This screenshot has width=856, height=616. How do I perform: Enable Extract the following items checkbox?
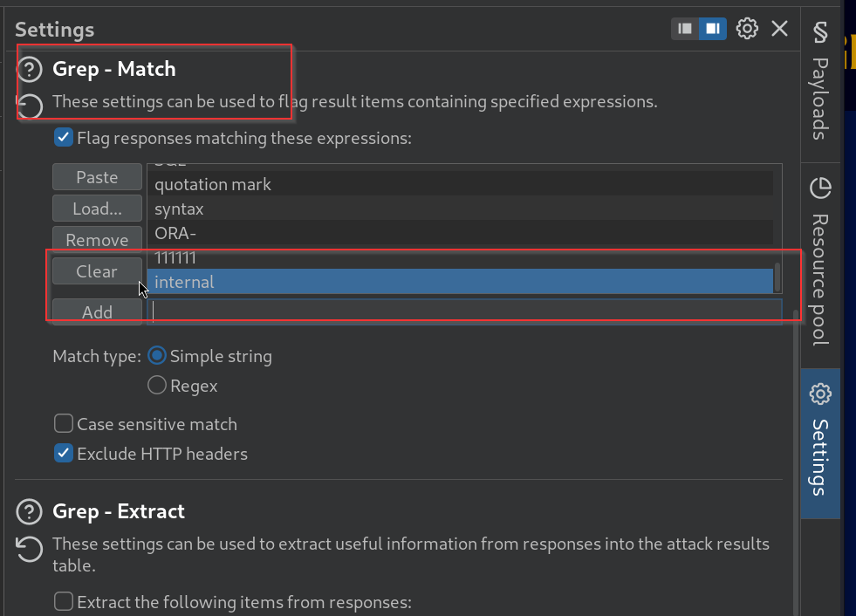[63, 602]
